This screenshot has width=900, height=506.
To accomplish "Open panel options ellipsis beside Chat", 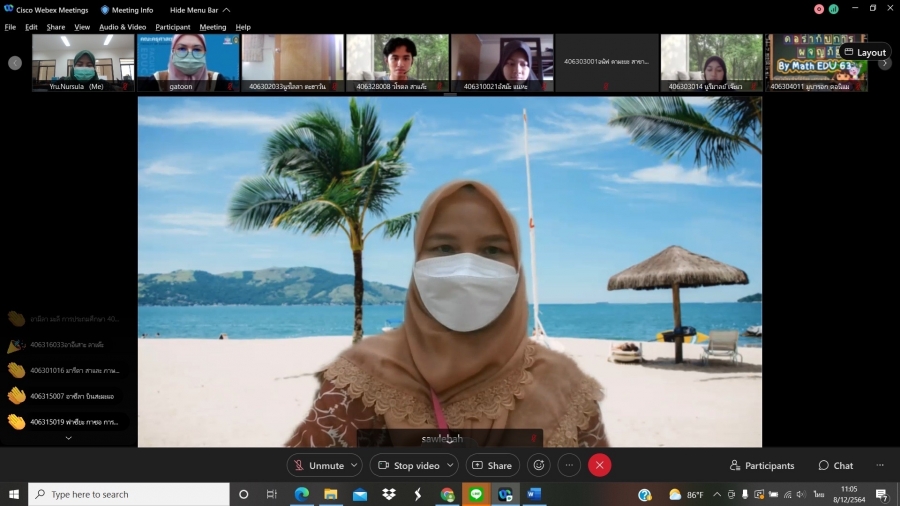I will click(880, 465).
